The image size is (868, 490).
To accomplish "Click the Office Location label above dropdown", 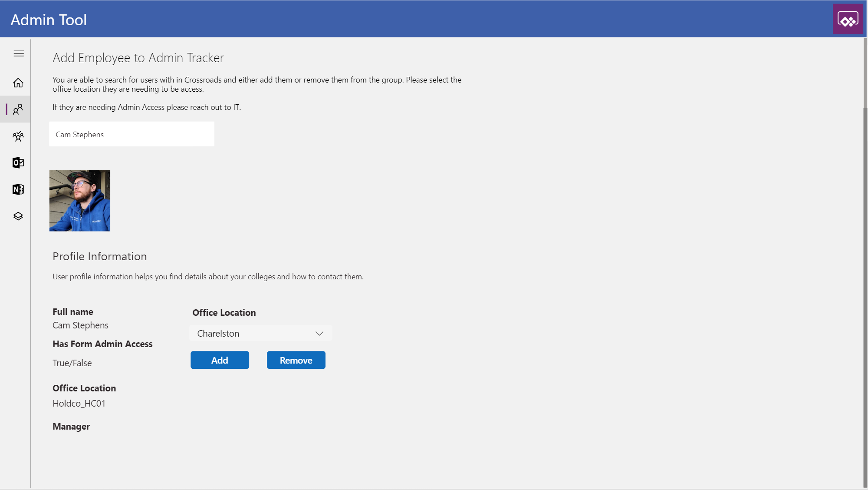I will pyautogui.click(x=224, y=313).
